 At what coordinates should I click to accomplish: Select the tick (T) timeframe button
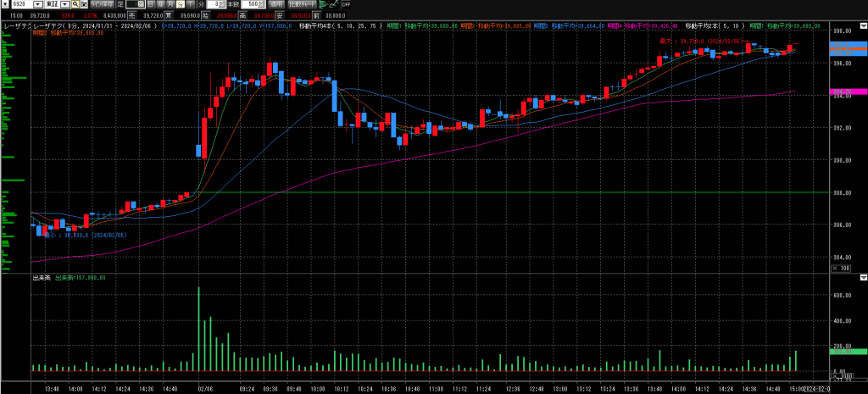190,4
